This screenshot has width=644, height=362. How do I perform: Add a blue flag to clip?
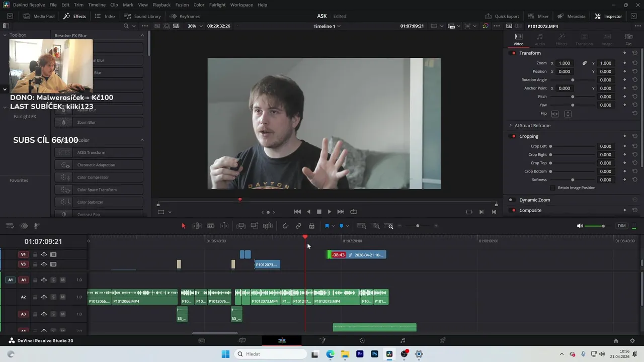tap(327, 226)
